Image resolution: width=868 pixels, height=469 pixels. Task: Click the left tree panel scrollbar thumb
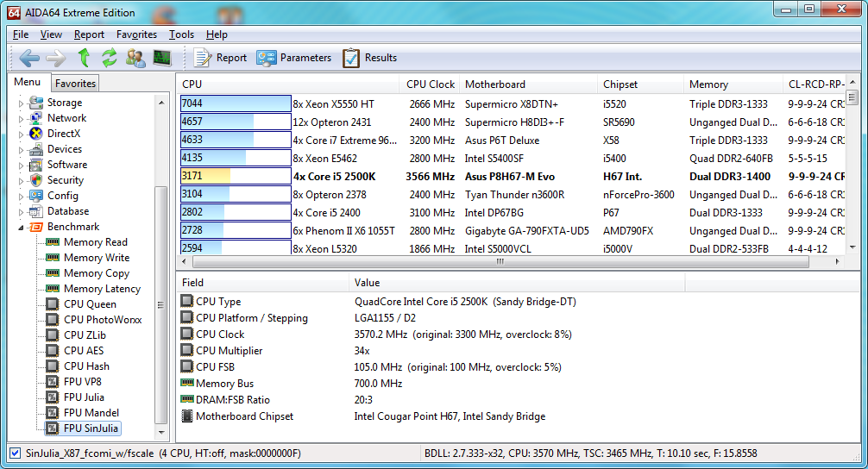coord(161,304)
